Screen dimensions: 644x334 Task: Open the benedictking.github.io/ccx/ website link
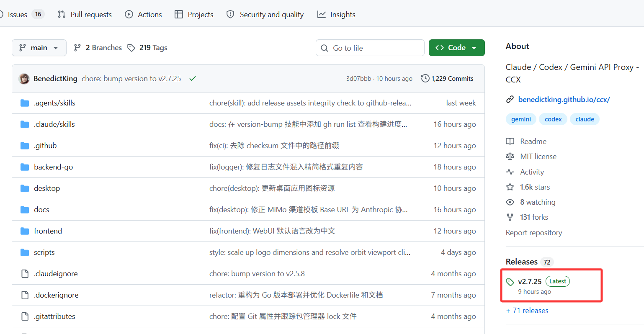tap(564, 100)
